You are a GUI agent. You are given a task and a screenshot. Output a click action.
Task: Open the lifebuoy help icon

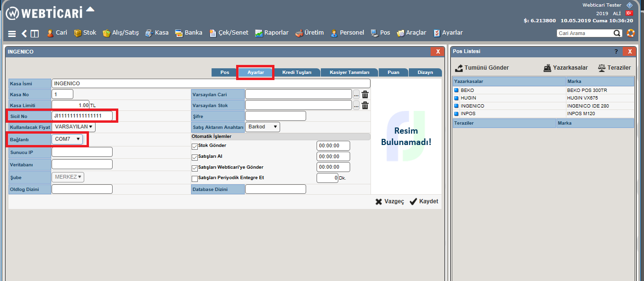pyautogui.click(x=630, y=33)
